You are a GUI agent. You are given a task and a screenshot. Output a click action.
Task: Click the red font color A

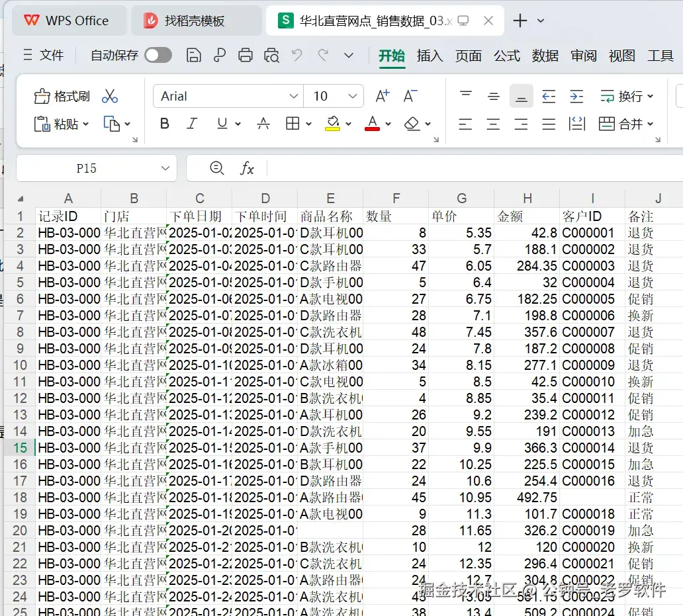click(x=372, y=124)
